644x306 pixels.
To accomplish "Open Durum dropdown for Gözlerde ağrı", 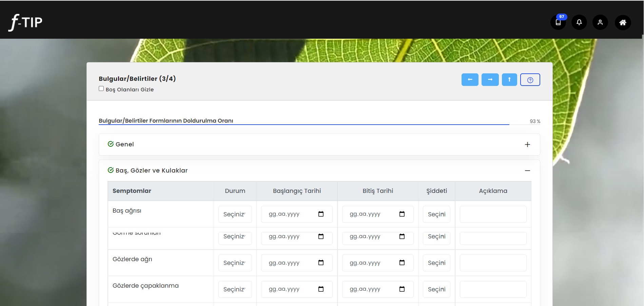I will (235, 263).
